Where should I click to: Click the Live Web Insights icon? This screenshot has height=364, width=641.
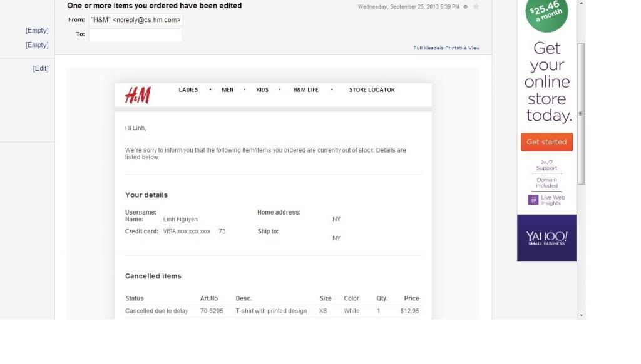coord(533,200)
